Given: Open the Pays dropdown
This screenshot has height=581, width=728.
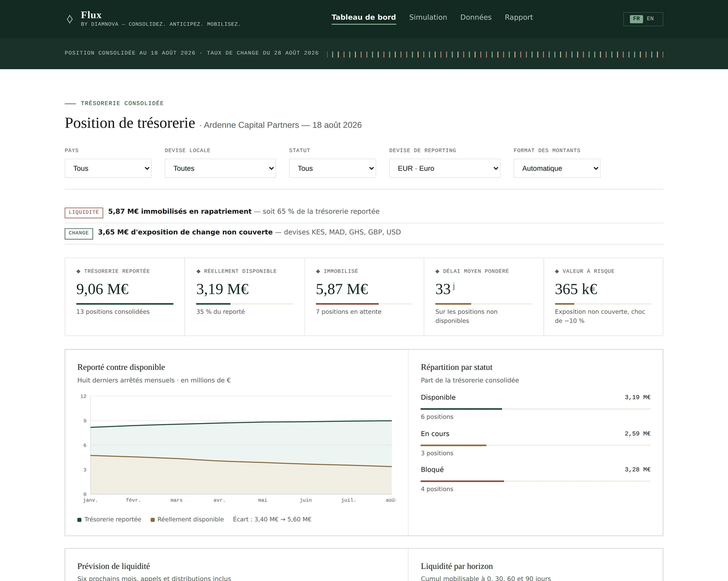Looking at the screenshot, I should click(x=108, y=168).
